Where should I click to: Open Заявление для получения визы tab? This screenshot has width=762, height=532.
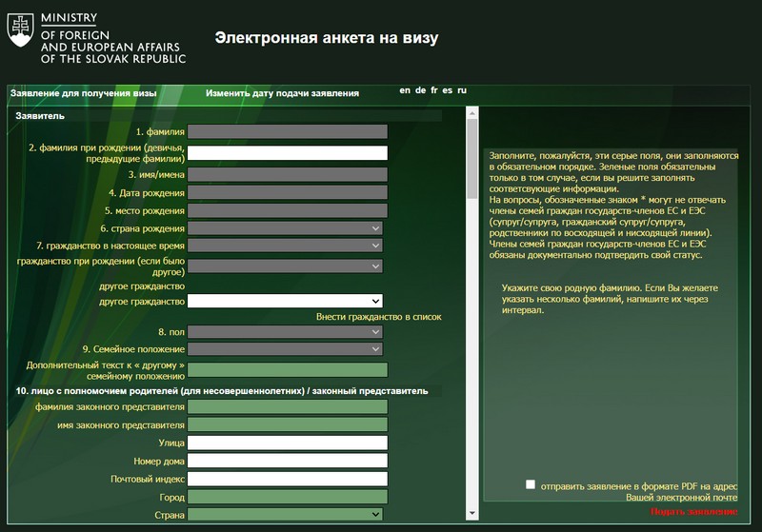(84, 93)
